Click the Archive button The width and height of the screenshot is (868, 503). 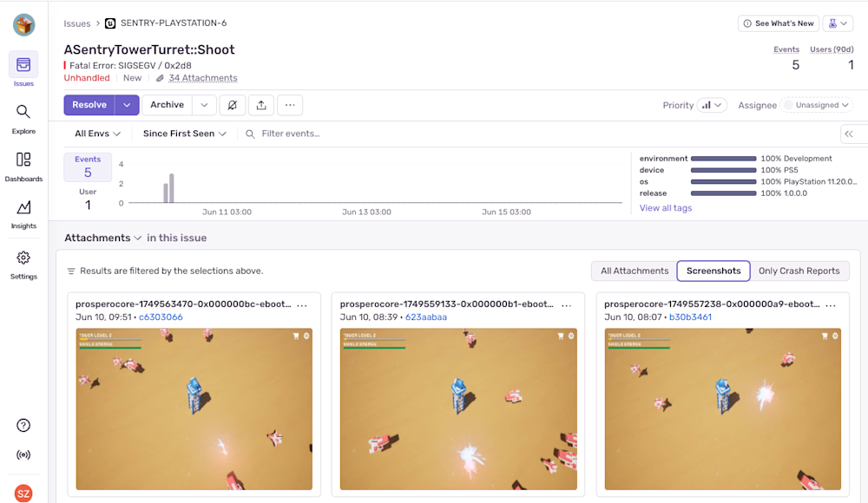click(x=168, y=105)
